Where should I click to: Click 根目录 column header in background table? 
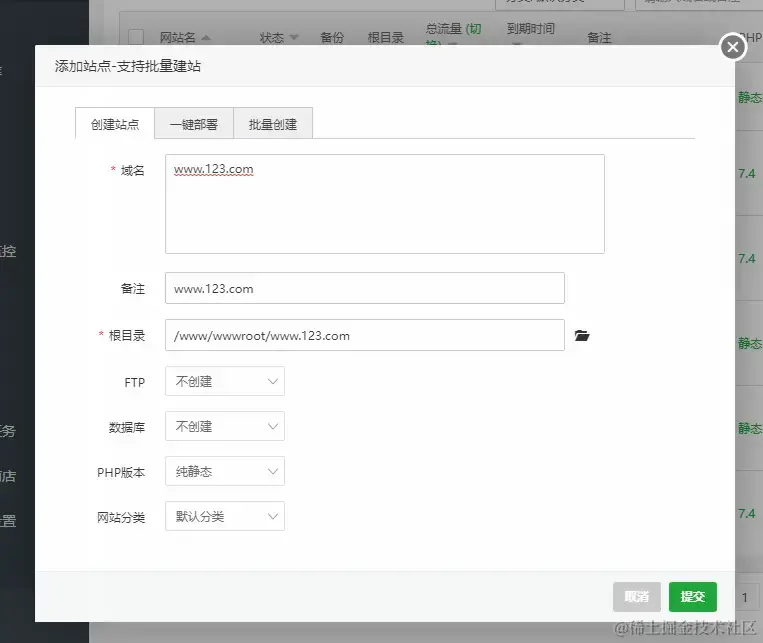pyautogui.click(x=386, y=37)
